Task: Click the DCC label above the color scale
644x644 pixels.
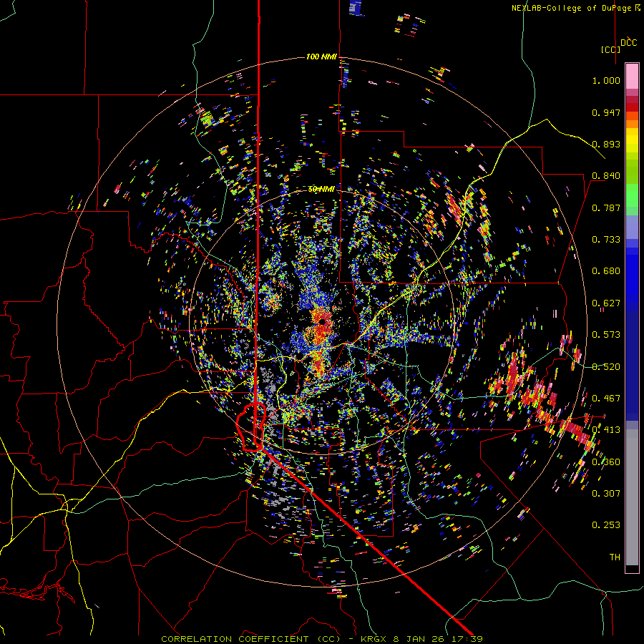Action: click(x=628, y=43)
